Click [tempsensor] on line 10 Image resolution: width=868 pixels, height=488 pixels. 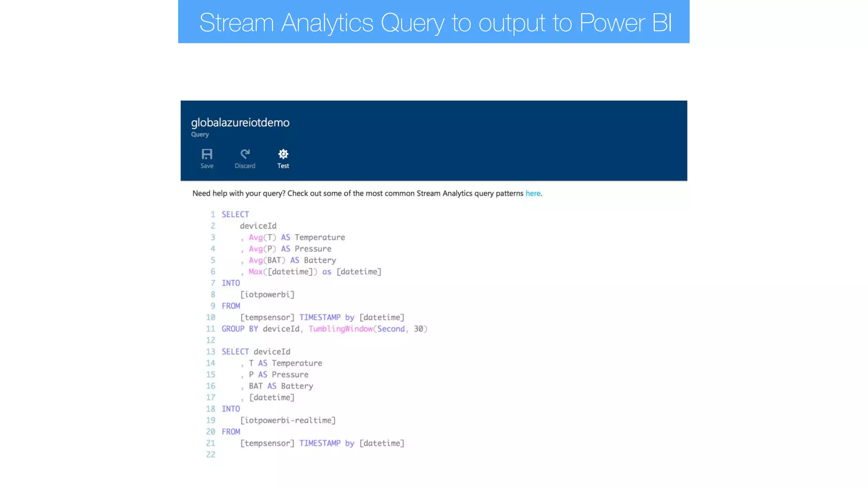click(x=267, y=317)
